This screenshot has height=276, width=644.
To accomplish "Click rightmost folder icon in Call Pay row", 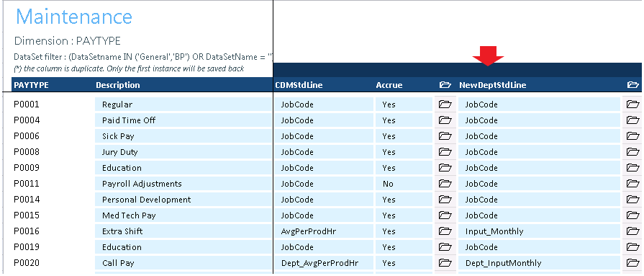I will (633, 263).
